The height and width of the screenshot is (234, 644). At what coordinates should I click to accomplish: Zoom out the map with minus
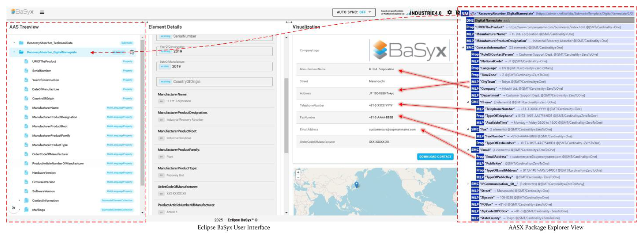pyautogui.click(x=298, y=177)
